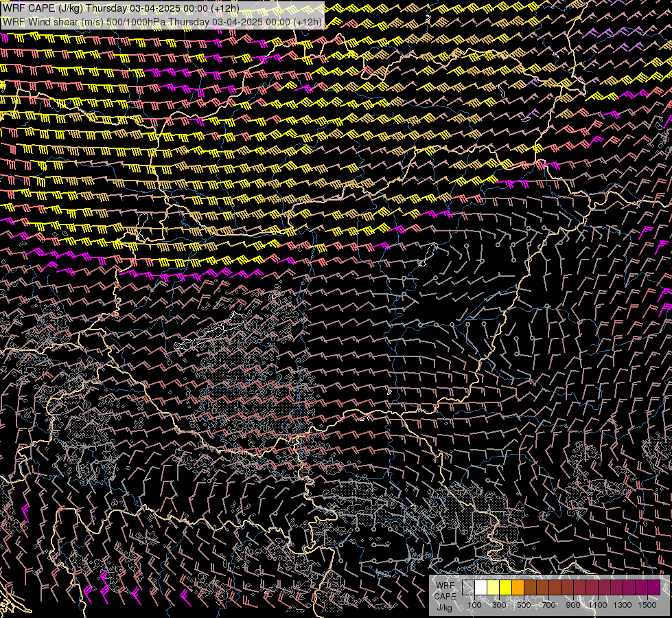Click the legend value 1300
This screenshot has width=672, height=618.
click(623, 605)
